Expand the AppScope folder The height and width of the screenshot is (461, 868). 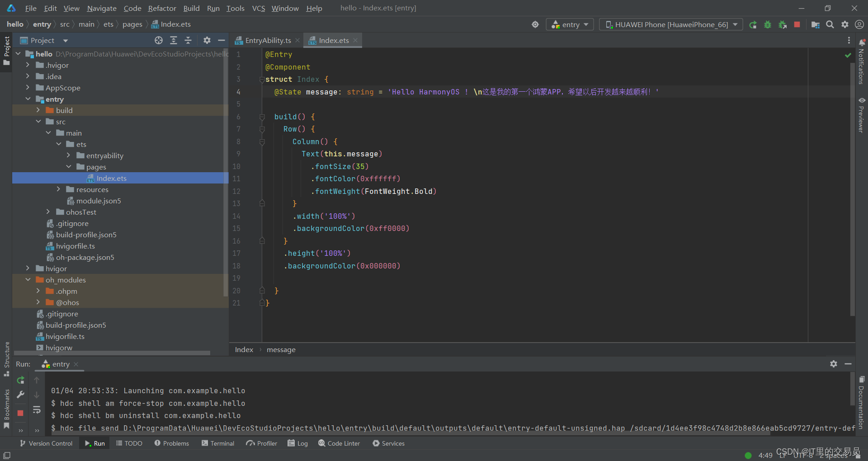(28, 88)
